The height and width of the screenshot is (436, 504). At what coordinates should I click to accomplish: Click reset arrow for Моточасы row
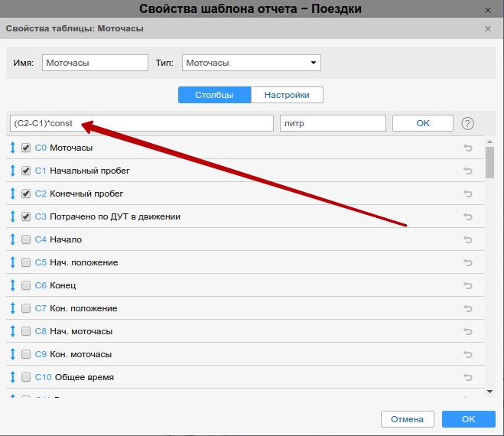[468, 148]
